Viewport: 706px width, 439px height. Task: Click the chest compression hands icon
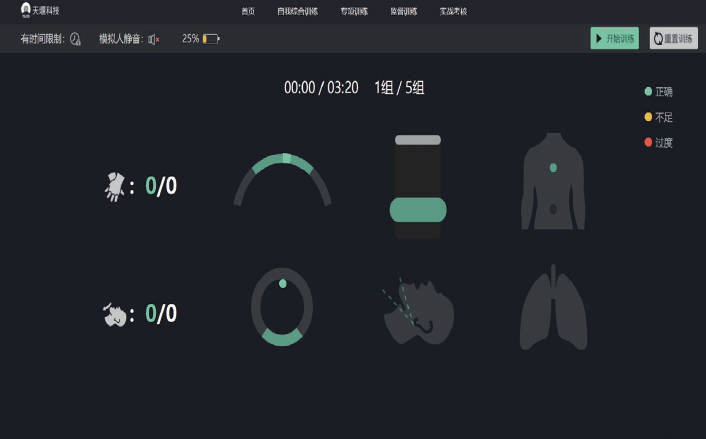(x=116, y=186)
